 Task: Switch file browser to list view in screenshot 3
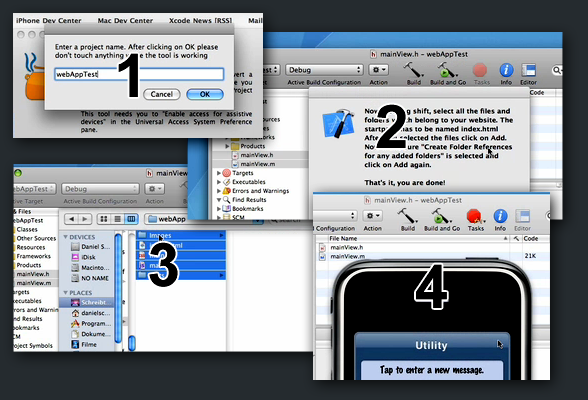(118, 219)
